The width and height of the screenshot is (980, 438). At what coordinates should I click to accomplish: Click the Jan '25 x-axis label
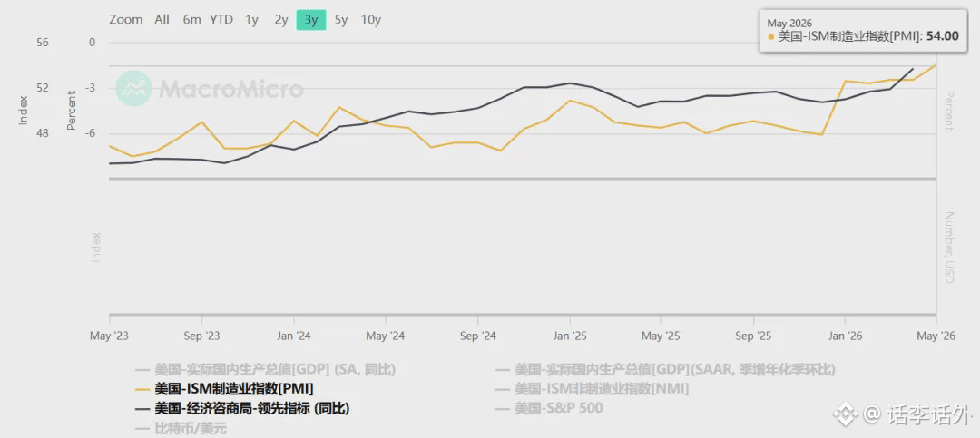[569, 336]
